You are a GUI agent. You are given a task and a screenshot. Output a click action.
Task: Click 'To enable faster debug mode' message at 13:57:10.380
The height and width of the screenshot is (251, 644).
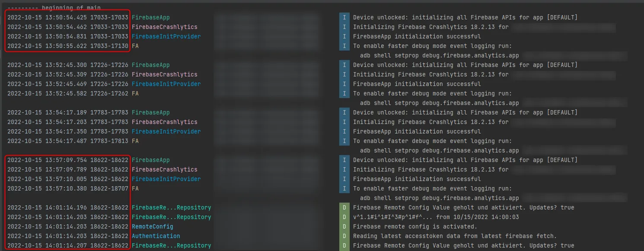432,189
